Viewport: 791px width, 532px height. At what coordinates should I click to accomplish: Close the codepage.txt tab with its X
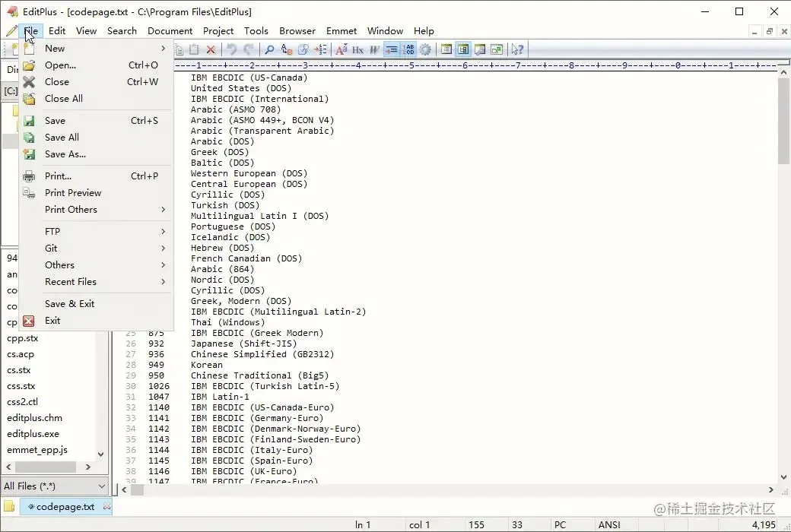[106, 506]
